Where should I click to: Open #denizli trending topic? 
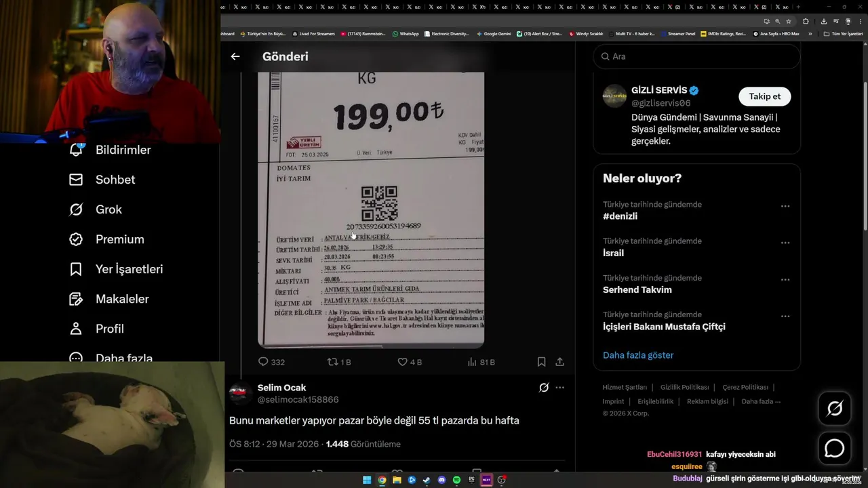click(x=620, y=216)
